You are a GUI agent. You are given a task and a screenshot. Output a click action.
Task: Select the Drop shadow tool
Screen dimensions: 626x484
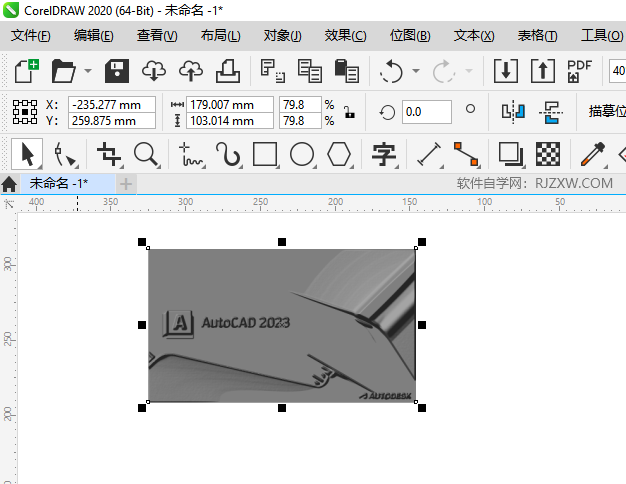point(511,154)
